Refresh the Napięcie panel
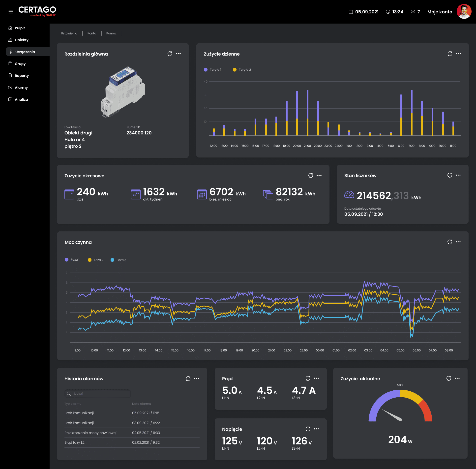 pyautogui.click(x=308, y=429)
